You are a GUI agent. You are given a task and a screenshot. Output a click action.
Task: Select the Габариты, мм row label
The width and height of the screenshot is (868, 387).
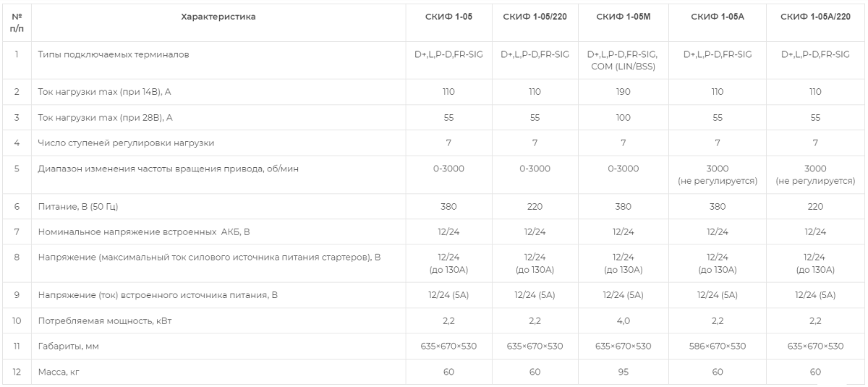[68, 346]
